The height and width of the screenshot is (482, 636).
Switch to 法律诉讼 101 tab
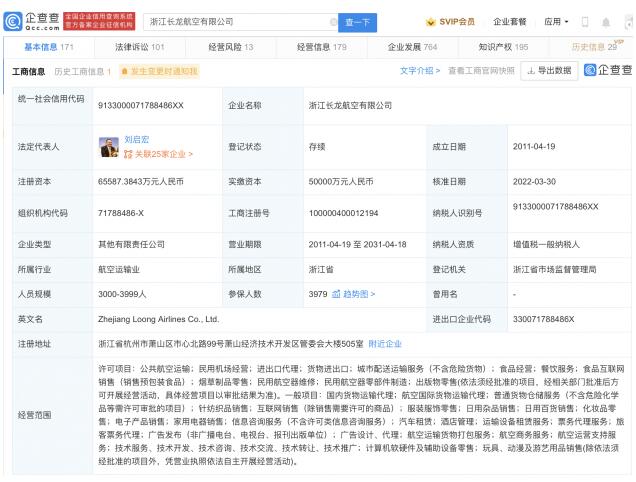coord(140,47)
